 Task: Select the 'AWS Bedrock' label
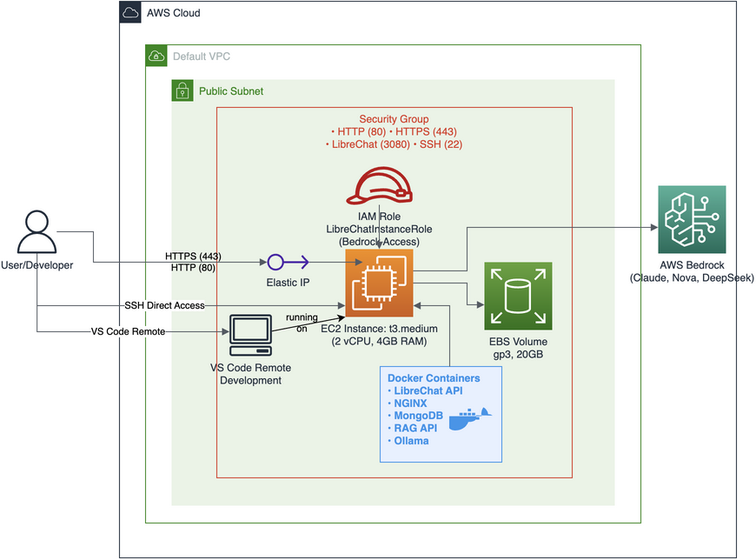(692, 265)
